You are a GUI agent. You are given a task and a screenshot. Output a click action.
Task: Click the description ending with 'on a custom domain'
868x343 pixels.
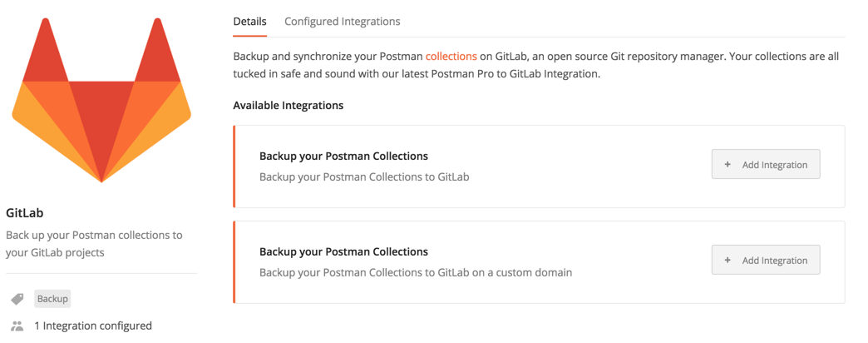coord(415,272)
